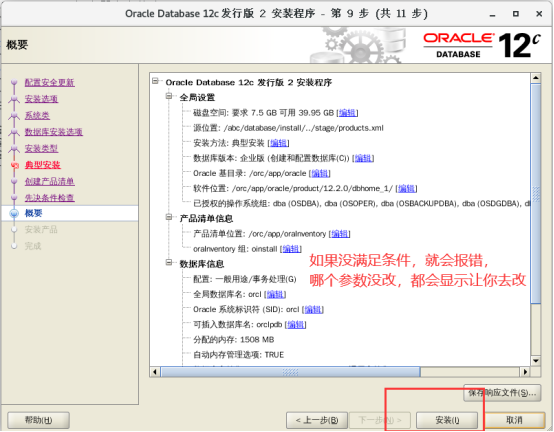The width and height of the screenshot is (554, 432).
Task: Click the red circle icon beside 典型安装
Action: (14, 165)
